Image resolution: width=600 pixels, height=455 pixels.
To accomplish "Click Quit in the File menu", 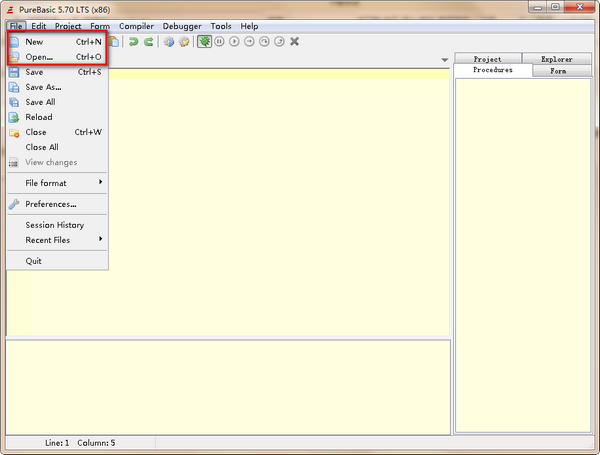I will click(34, 261).
